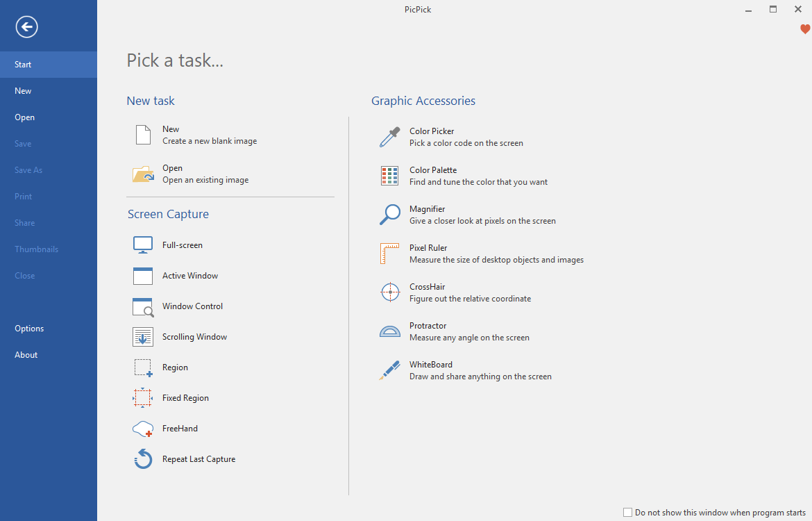The width and height of the screenshot is (812, 521).
Task: Pick Scrolling Window capture label
Action: tap(195, 337)
